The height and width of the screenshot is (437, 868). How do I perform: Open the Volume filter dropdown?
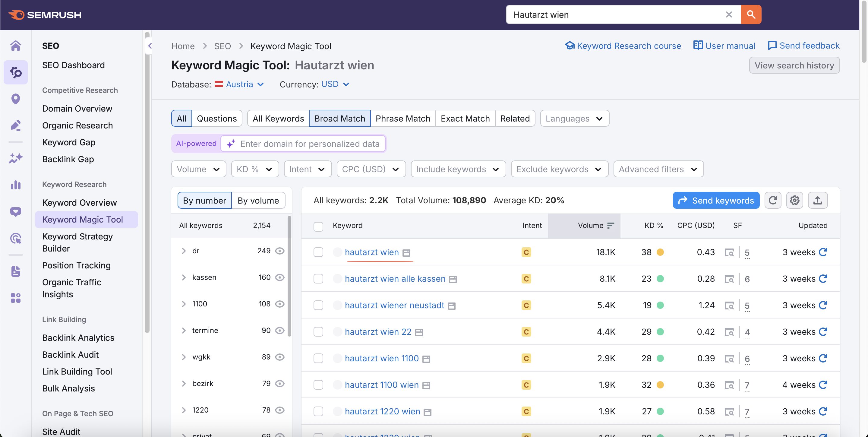[198, 169]
